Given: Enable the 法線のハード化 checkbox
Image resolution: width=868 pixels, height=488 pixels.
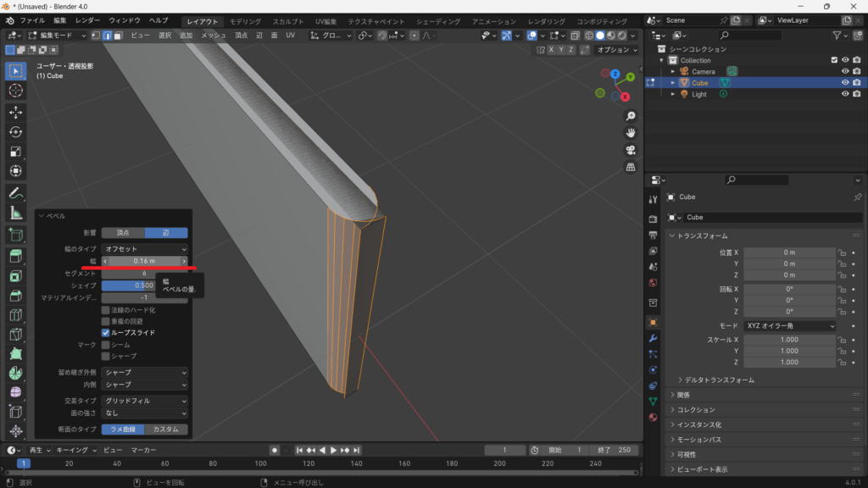Looking at the screenshot, I should (x=106, y=310).
